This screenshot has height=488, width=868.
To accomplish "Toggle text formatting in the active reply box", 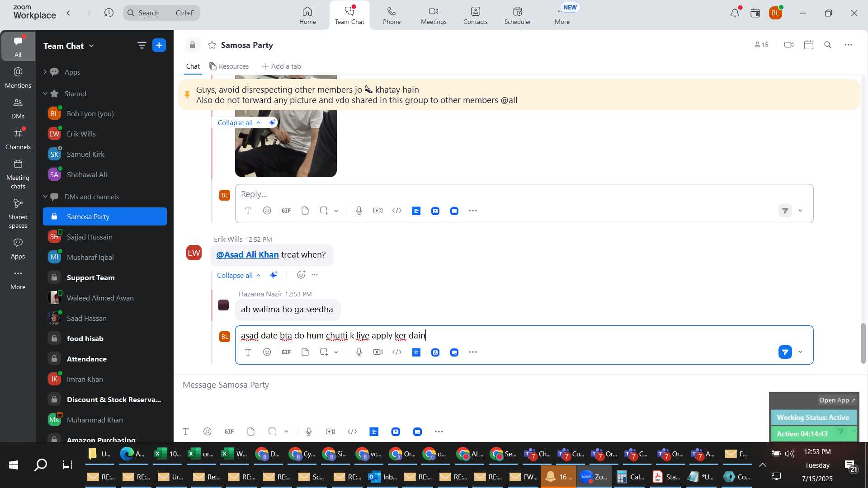I will coord(248,352).
